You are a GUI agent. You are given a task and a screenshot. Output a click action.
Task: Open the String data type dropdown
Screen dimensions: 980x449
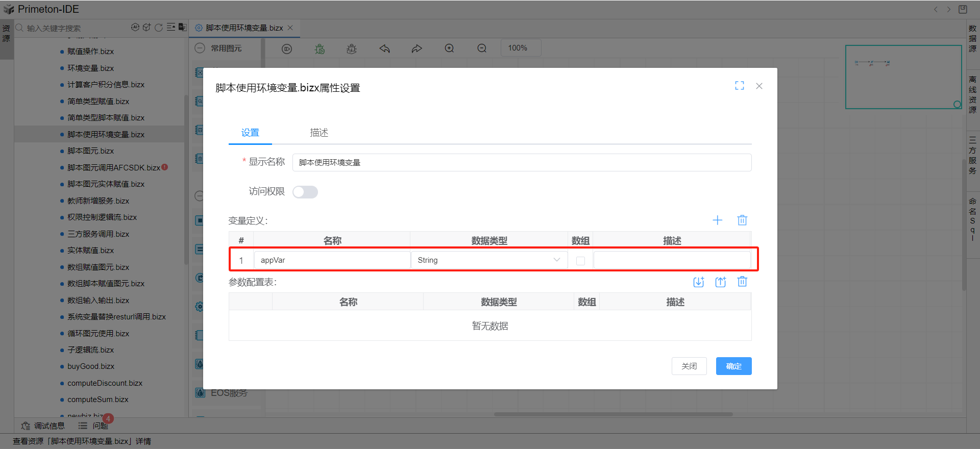pos(488,260)
